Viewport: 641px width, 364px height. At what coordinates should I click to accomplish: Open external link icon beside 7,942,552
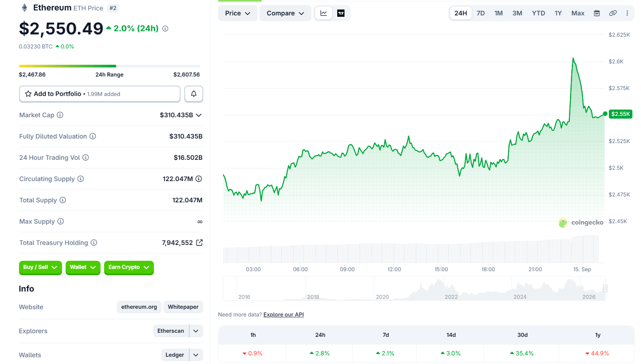pyautogui.click(x=199, y=243)
